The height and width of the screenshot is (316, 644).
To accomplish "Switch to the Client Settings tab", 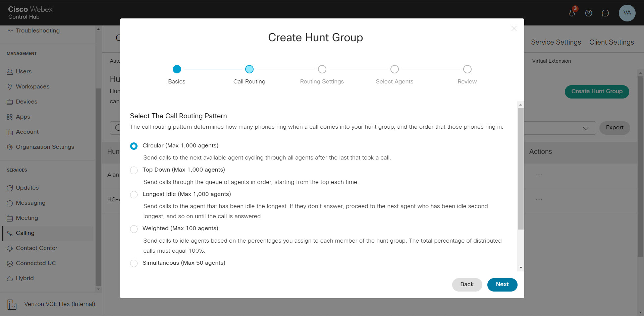I will 611,42.
